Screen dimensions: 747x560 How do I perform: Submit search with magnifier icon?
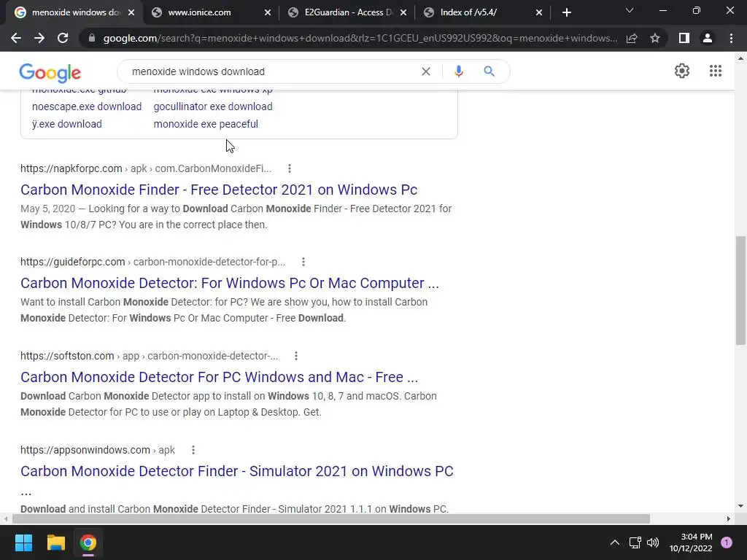point(489,71)
